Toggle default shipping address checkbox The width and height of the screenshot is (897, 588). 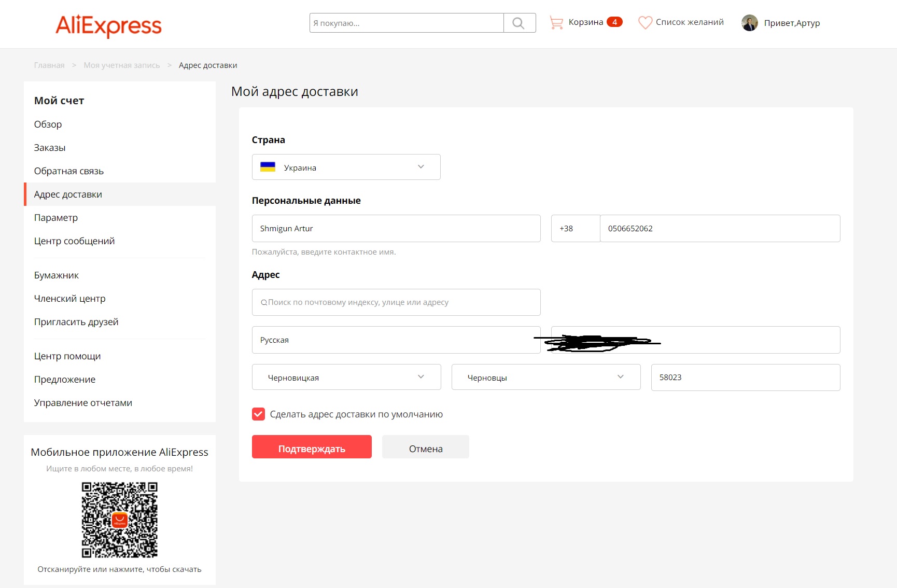[258, 414]
